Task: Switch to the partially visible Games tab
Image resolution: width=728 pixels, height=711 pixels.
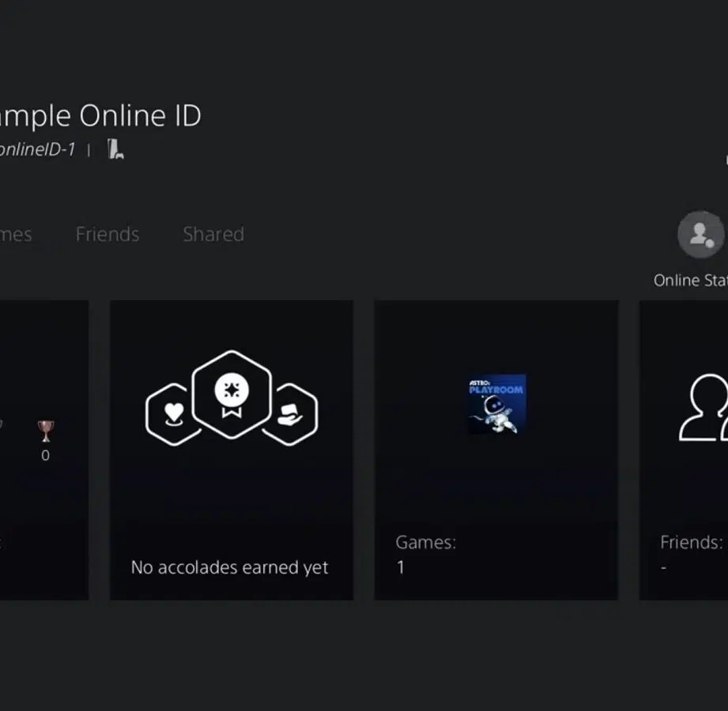Action: [16, 235]
